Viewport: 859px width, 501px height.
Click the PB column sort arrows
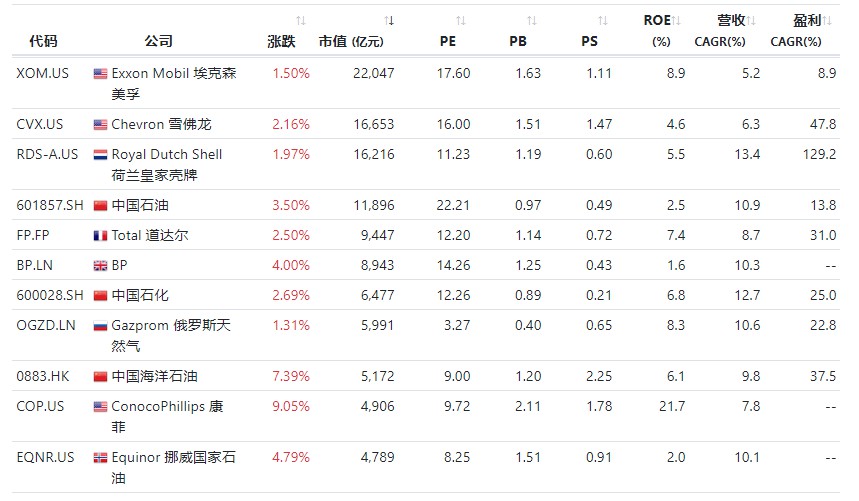pos(531,21)
